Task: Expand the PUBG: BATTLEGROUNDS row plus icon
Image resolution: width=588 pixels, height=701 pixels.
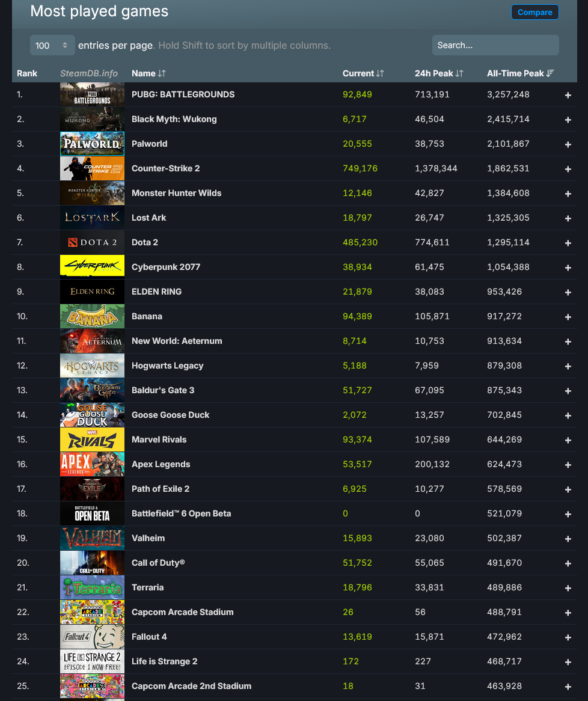Action: tap(568, 95)
